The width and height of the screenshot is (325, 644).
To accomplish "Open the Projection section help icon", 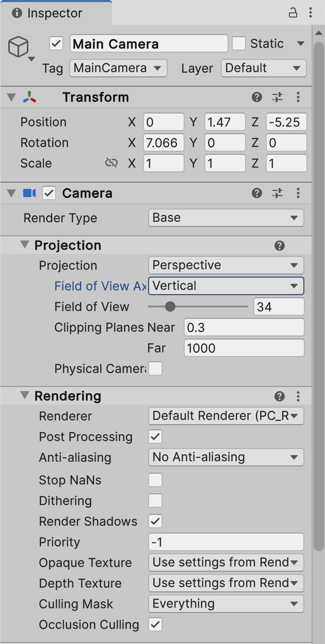I will pos(280,246).
